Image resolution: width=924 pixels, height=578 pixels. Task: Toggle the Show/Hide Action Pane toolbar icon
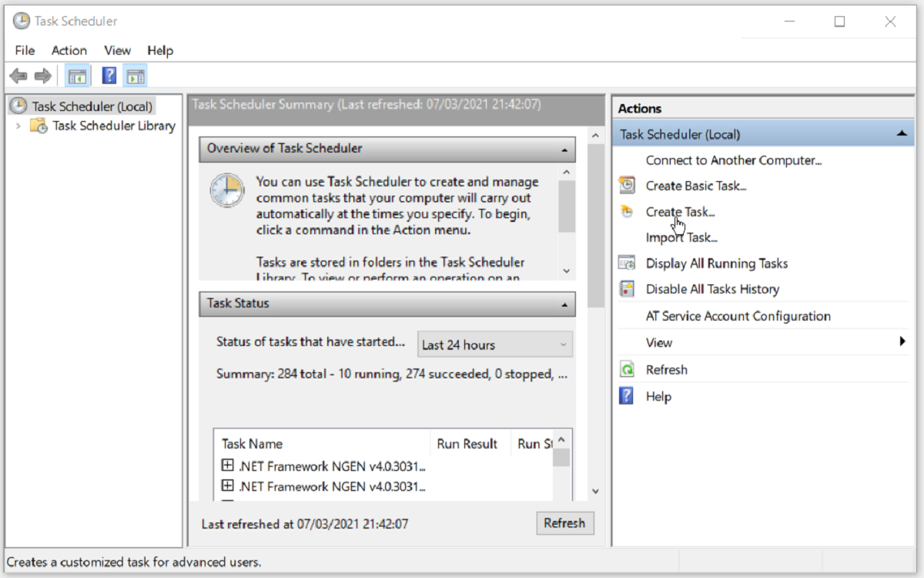coord(136,76)
